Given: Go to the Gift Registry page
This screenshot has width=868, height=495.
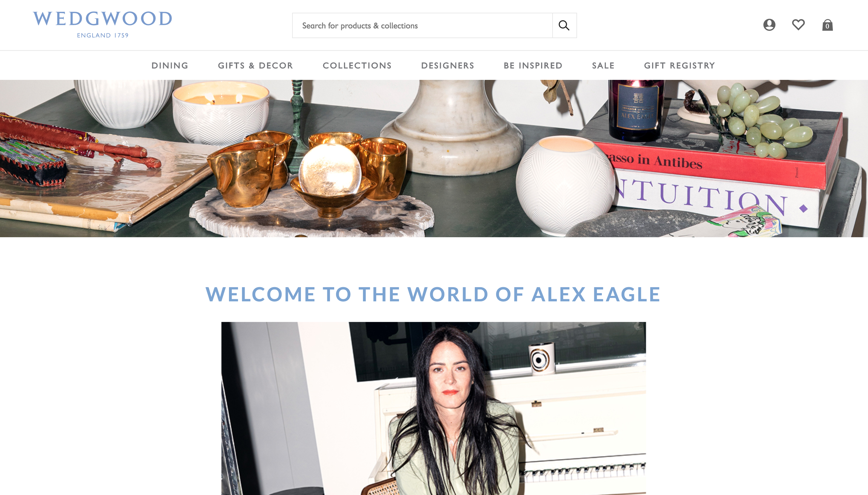Looking at the screenshot, I should click(680, 66).
